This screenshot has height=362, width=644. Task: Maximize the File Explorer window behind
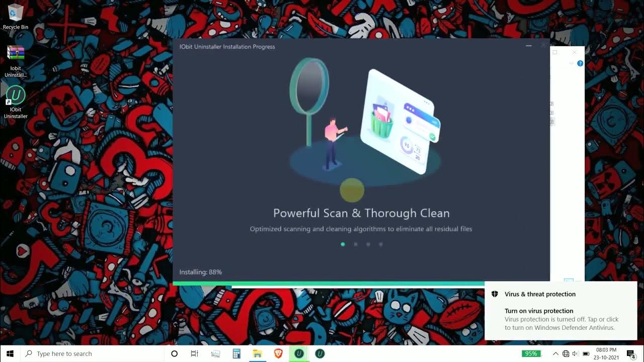555,52
